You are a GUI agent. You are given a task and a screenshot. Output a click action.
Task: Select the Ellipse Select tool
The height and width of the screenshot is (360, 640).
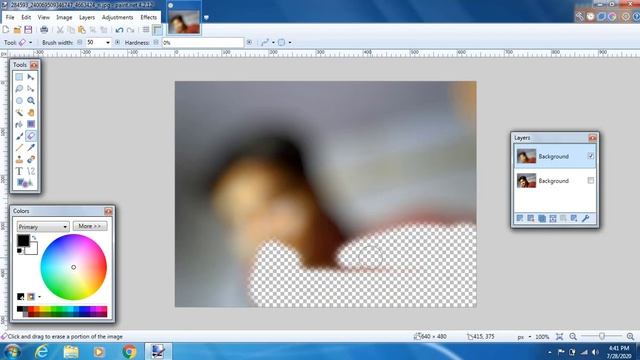point(19,100)
